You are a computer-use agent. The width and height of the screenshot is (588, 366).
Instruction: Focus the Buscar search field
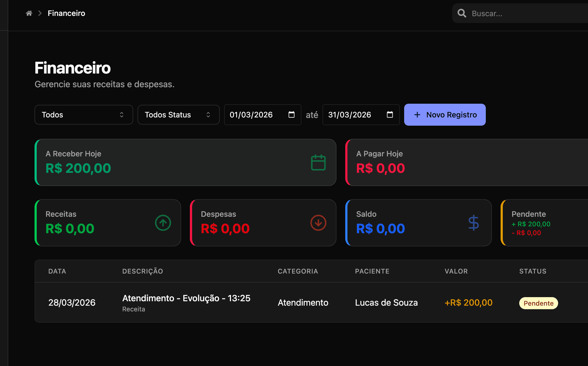pos(521,13)
